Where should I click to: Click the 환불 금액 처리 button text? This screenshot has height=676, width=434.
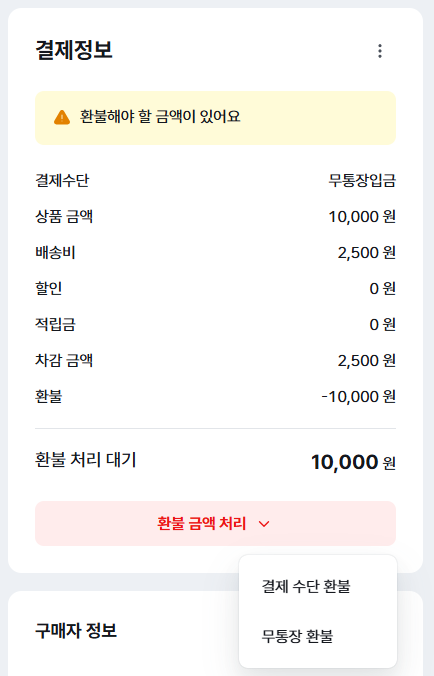202,523
